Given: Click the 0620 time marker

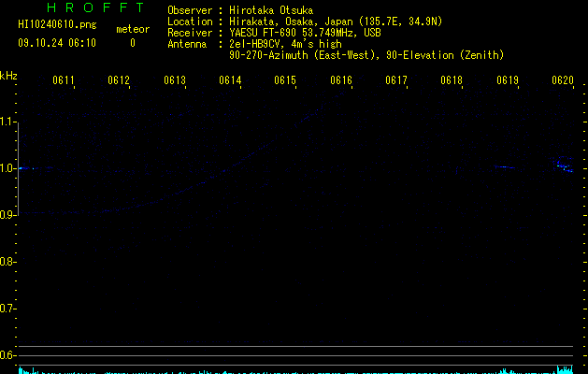Looking at the screenshot, I should [563, 80].
